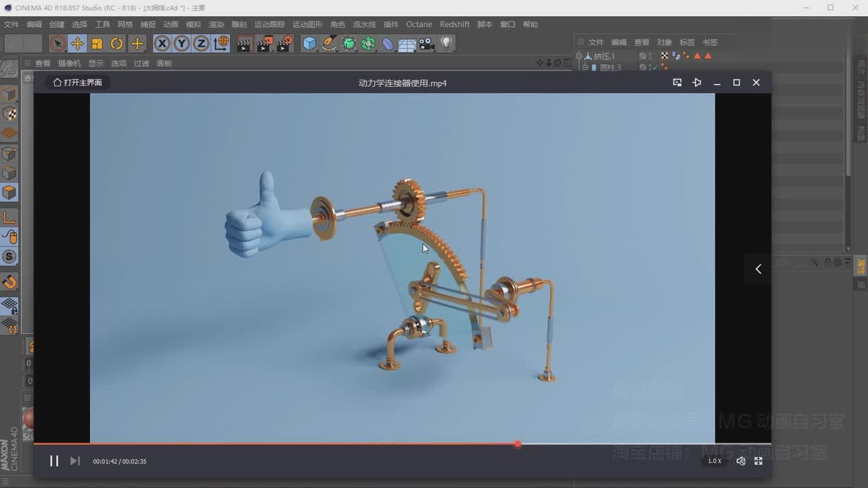The height and width of the screenshot is (488, 868).
Task: Click the viewport pan navigation icon
Action: pos(540,63)
